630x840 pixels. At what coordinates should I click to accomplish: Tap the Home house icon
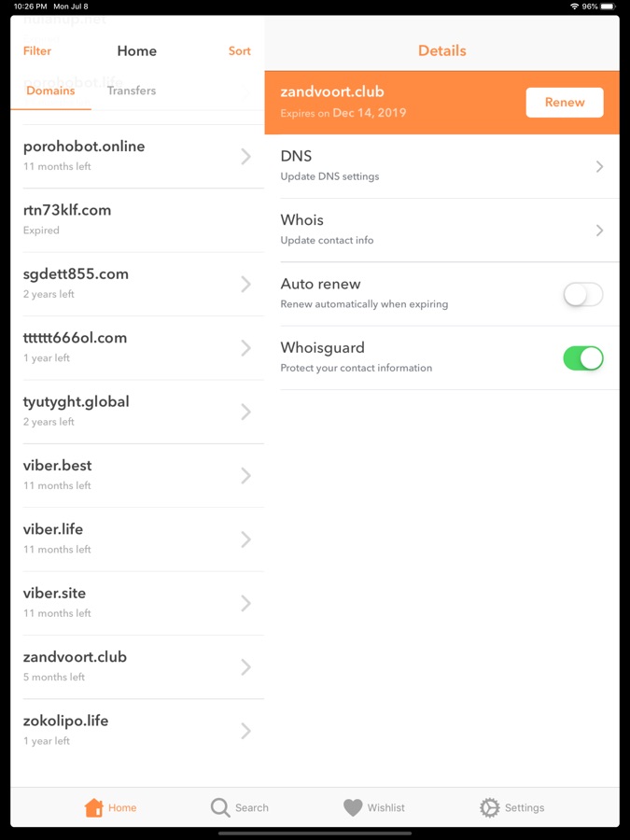pos(93,807)
